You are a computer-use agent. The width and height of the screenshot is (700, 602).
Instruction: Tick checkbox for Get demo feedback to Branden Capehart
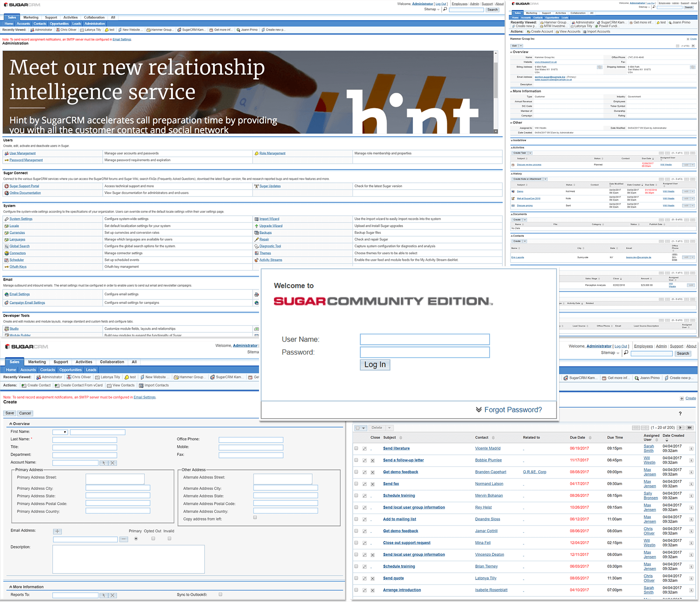(356, 472)
